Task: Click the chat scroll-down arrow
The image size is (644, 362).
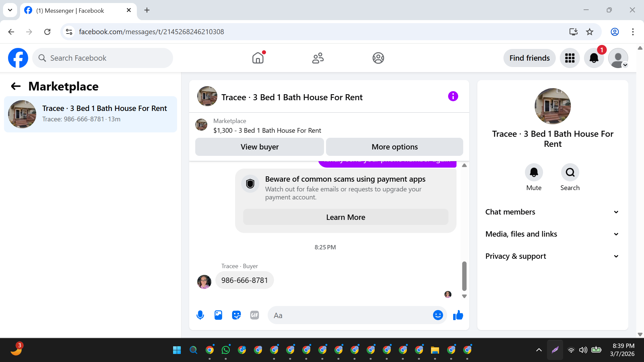Action: click(x=464, y=296)
